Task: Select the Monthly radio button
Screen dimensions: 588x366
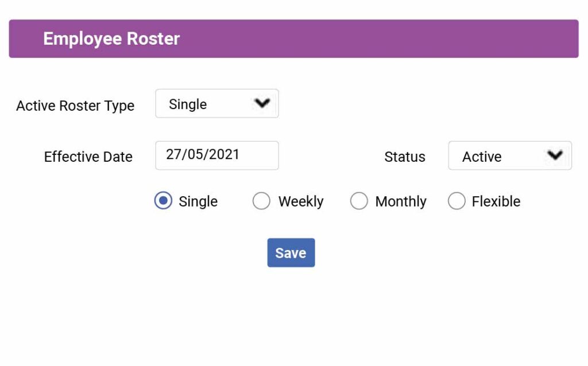Action: (359, 201)
